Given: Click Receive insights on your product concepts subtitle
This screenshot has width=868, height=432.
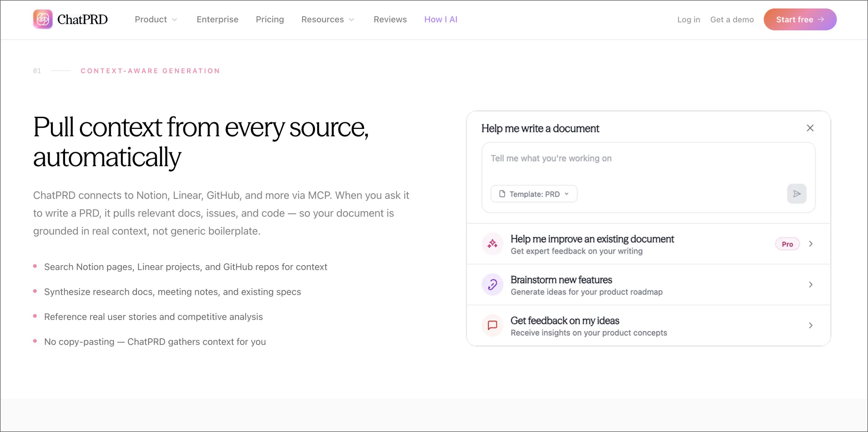Looking at the screenshot, I should (589, 333).
